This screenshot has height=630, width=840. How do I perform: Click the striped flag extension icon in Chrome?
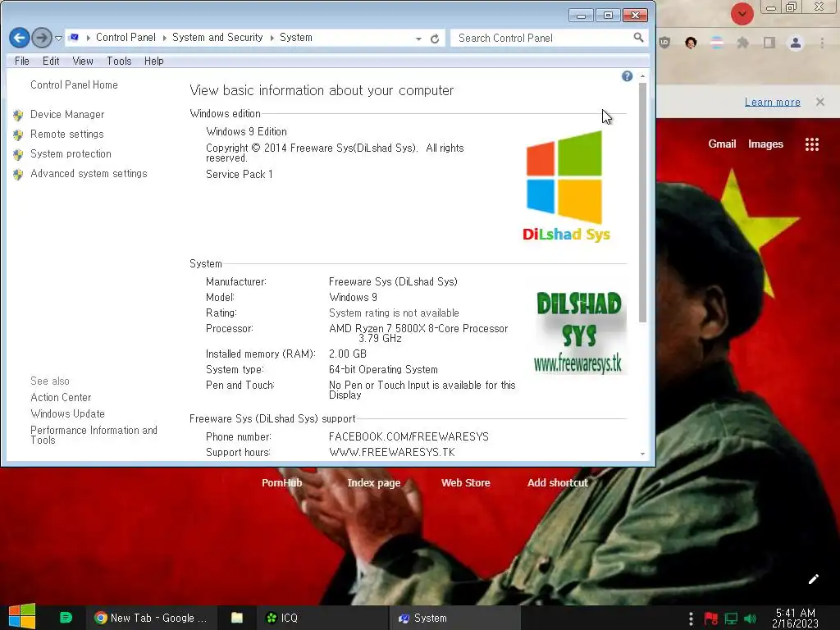click(x=717, y=43)
